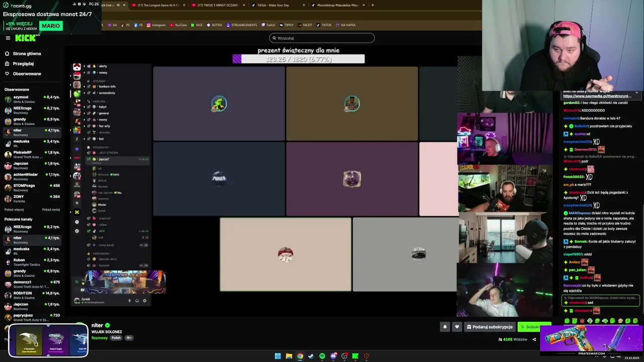Open the Instagram bookmark
Screen dimensions: 644x362
[156, 25]
